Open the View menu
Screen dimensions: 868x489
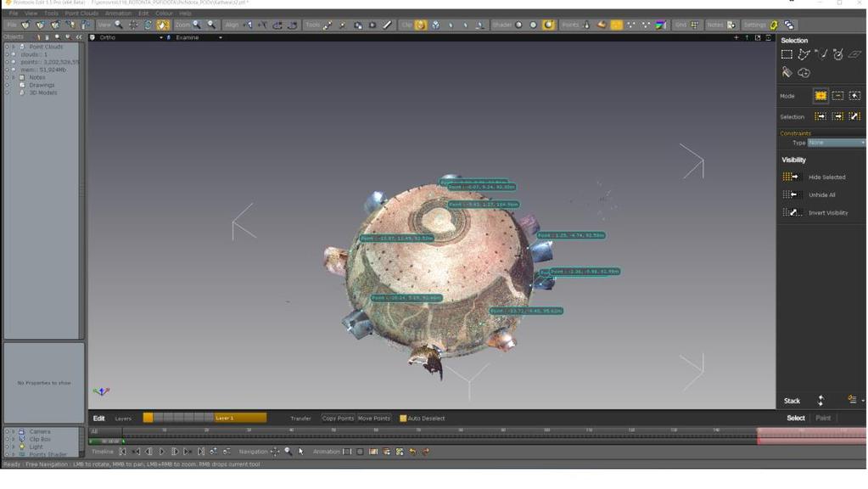(31, 14)
